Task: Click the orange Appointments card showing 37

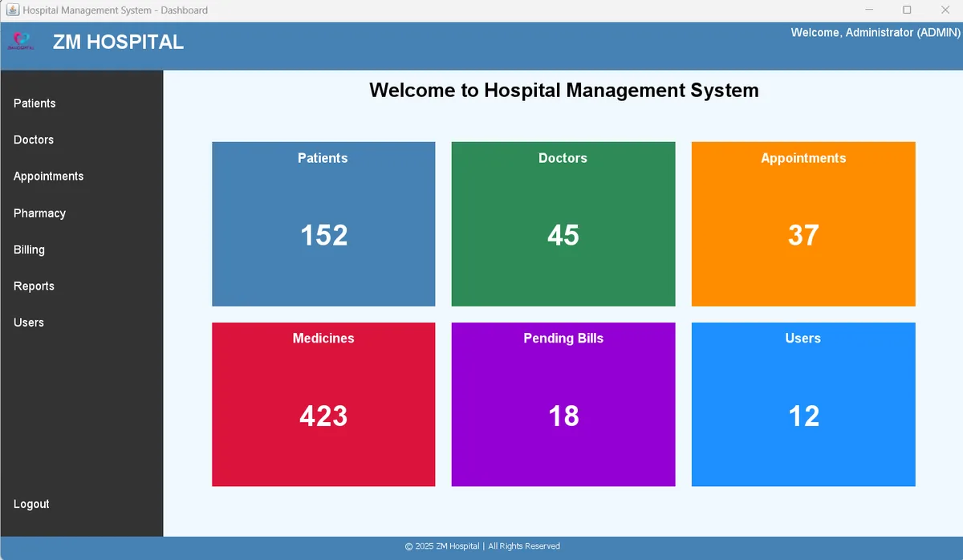Action: tap(803, 224)
